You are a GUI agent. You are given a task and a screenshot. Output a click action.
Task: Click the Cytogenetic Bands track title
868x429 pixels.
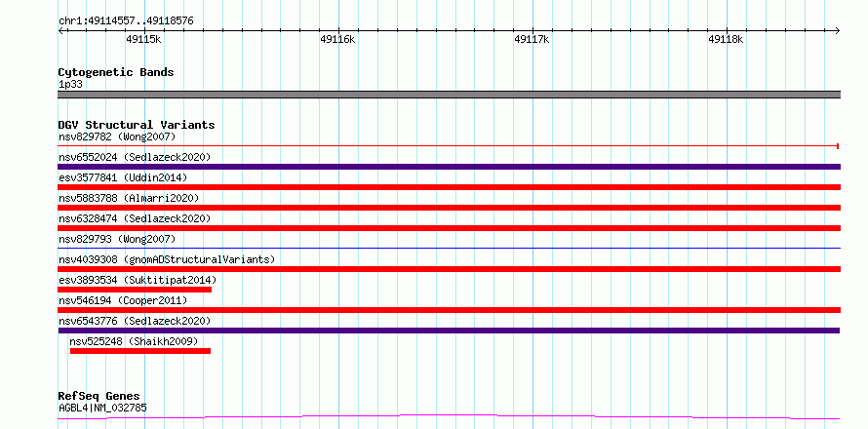(x=116, y=72)
